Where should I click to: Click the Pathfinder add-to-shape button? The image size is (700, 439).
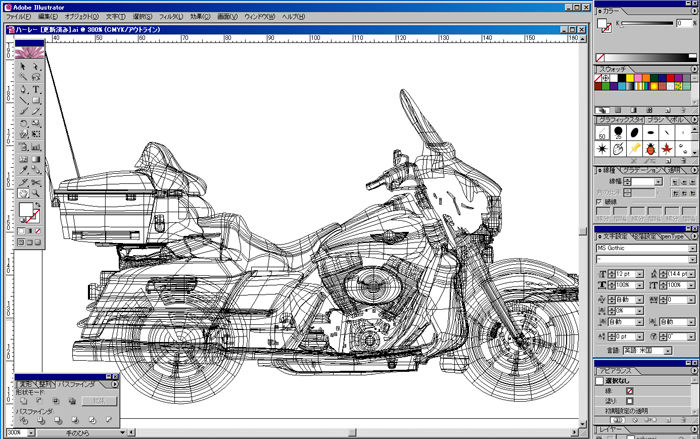pyautogui.click(x=23, y=401)
